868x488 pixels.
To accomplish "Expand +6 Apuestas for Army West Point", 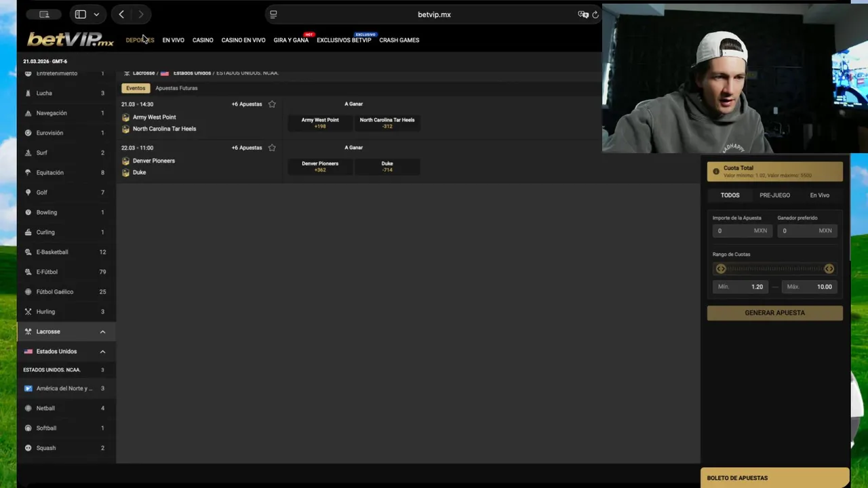I will tap(247, 104).
